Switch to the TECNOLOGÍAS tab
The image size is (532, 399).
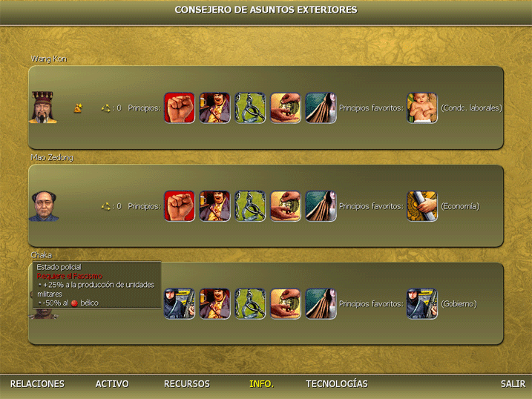[x=337, y=383]
